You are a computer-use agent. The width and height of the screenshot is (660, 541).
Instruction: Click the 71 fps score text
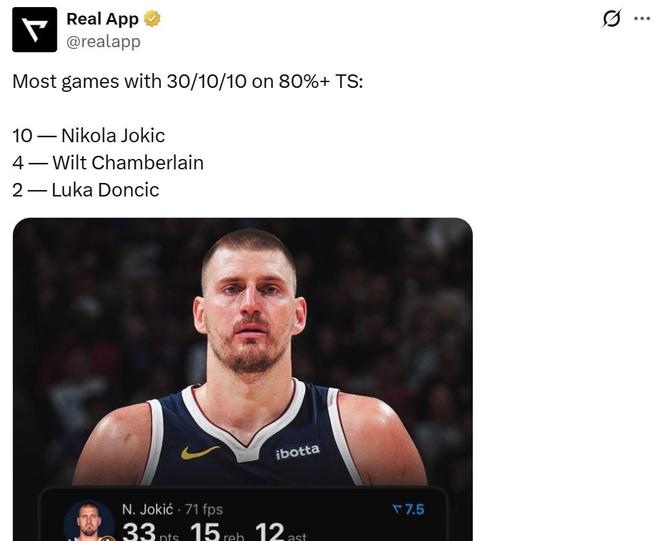[204, 509]
